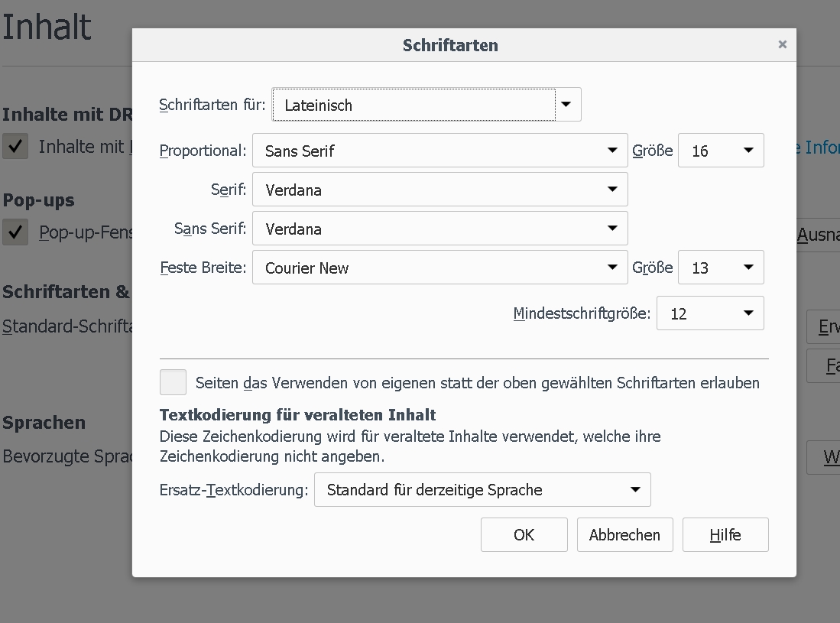Toggle the Pop-up-Fenster blocking checkbox
Viewport: 840px width, 623px height.
click(x=15, y=232)
